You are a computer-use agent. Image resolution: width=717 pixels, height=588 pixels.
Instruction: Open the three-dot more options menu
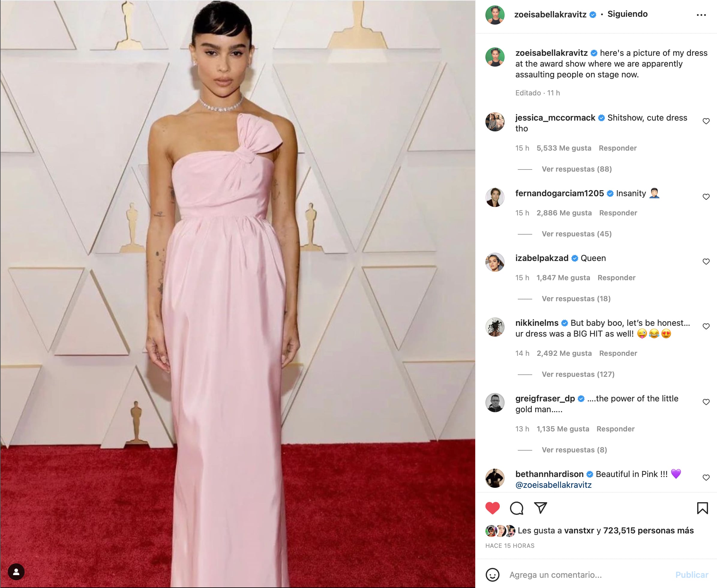click(701, 15)
